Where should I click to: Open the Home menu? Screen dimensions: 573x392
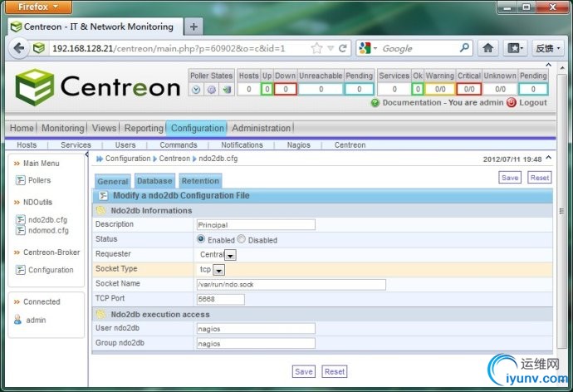click(22, 128)
